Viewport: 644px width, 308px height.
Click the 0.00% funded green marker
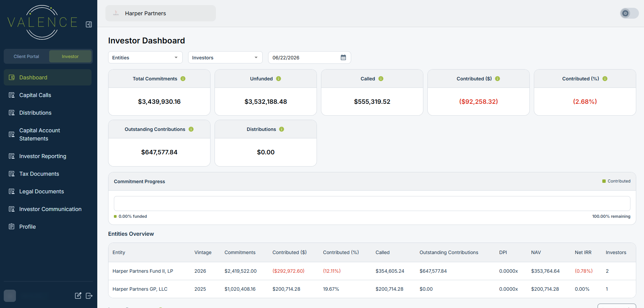115,216
